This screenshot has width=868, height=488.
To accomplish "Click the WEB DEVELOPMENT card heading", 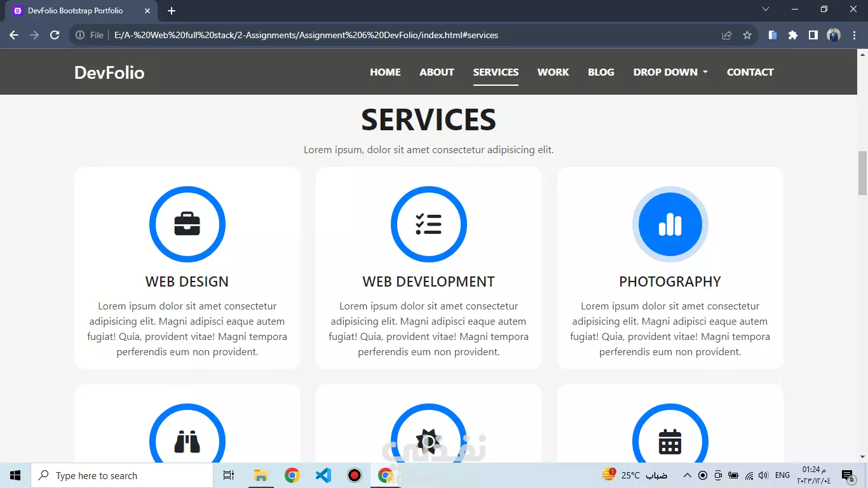I will [x=428, y=281].
